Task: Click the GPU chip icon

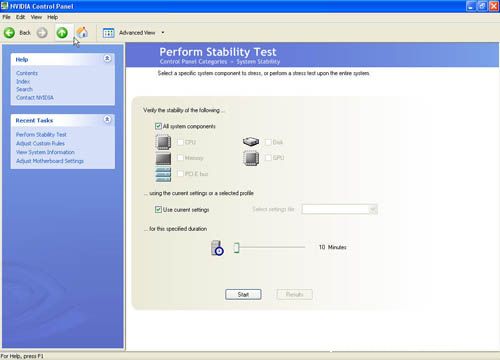Action: click(x=251, y=158)
